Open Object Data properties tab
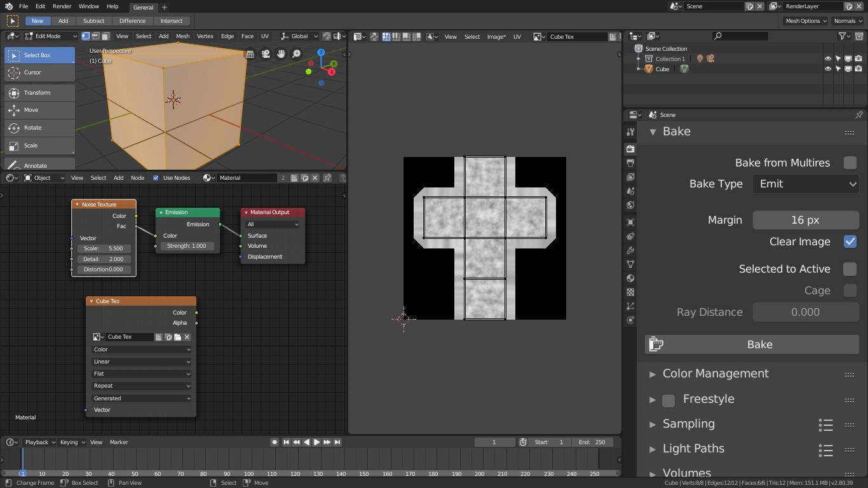This screenshot has height=488, width=868. coord(630,264)
